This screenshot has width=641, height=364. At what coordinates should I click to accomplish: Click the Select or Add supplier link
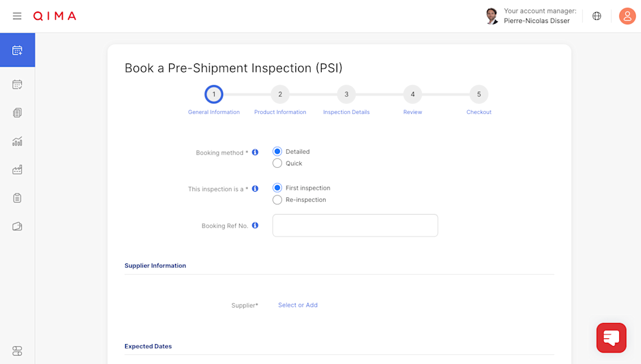pos(297,305)
